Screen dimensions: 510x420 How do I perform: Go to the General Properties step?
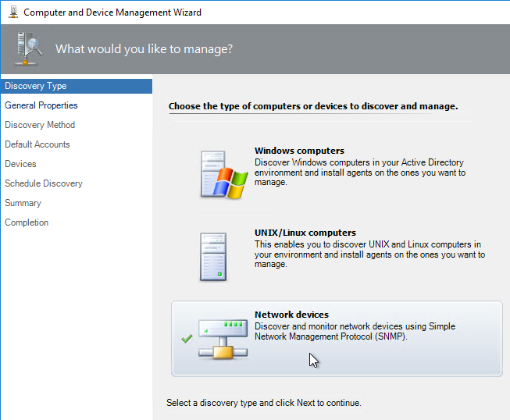tap(41, 105)
